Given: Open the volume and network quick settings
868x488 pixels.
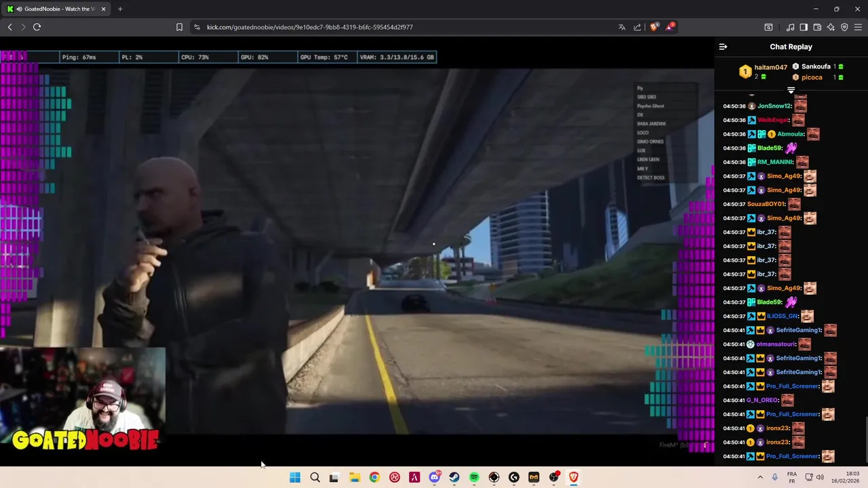Looking at the screenshot, I should [x=814, y=478].
